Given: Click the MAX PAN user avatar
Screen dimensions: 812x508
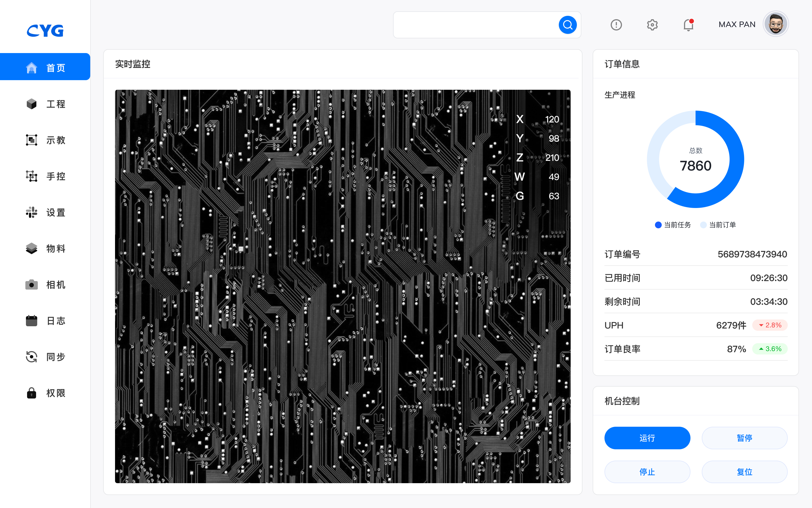Looking at the screenshot, I should click(x=776, y=24).
